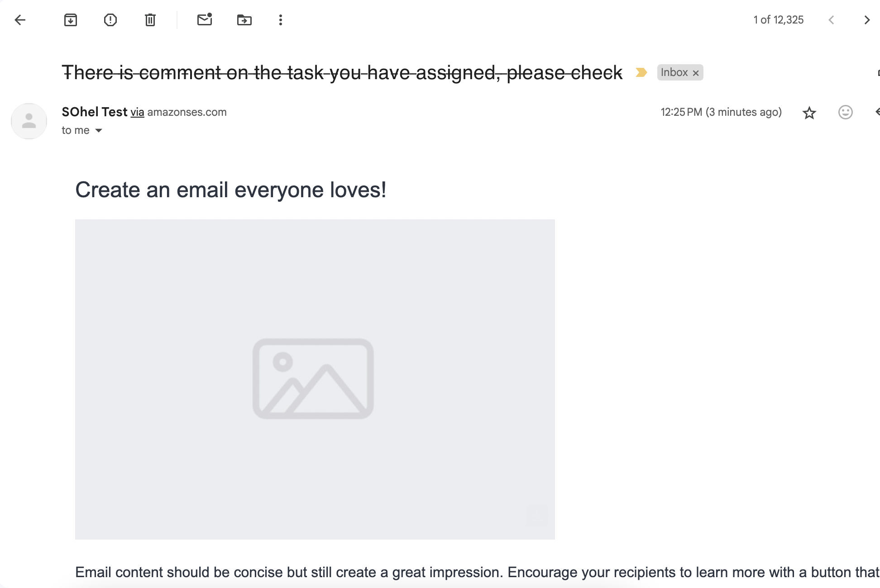This screenshot has height=588, width=880.
Task: Go to the next email arrow
Action: tap(867, 20)
